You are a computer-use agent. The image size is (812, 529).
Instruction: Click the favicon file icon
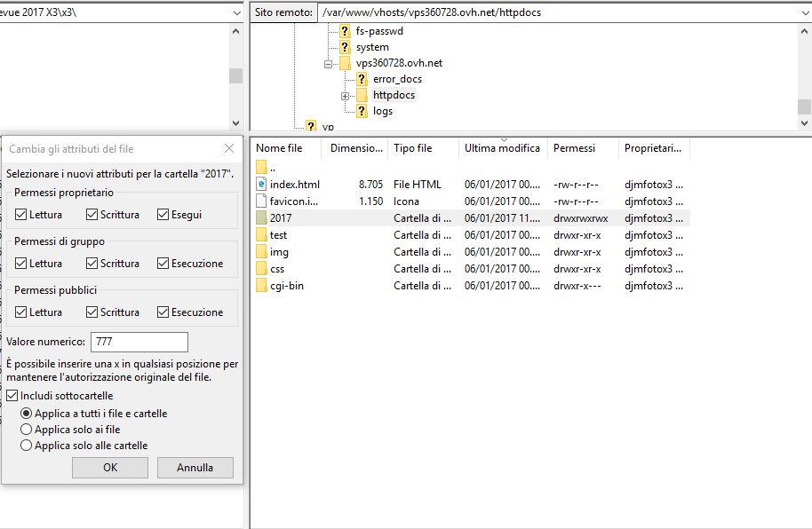[261, 201]
